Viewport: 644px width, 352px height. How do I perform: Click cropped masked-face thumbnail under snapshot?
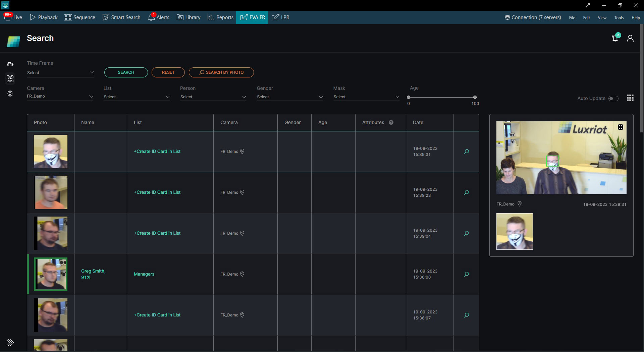[515, 232]
